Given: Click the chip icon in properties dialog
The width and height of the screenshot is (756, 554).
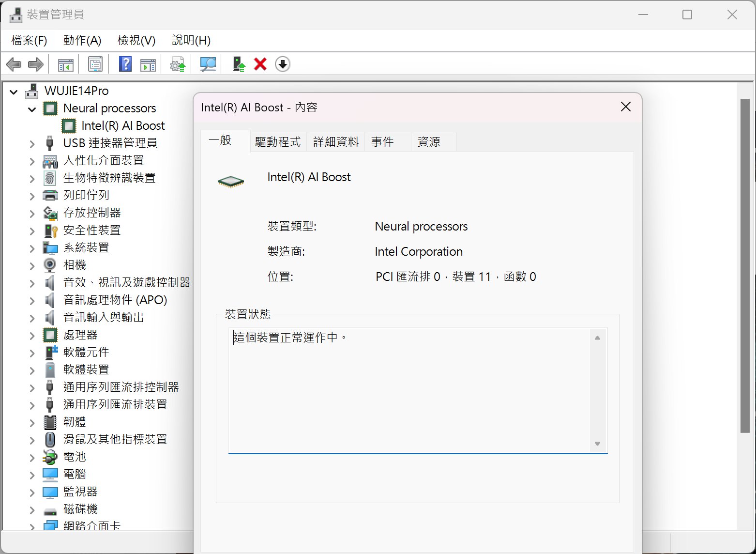Looking at the screenshot, I should (231, 182).
